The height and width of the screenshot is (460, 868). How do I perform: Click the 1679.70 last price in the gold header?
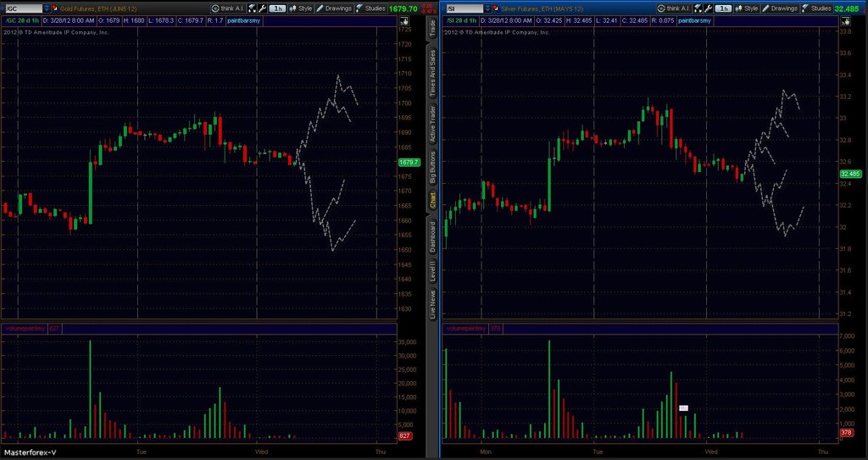click(403, 8)
